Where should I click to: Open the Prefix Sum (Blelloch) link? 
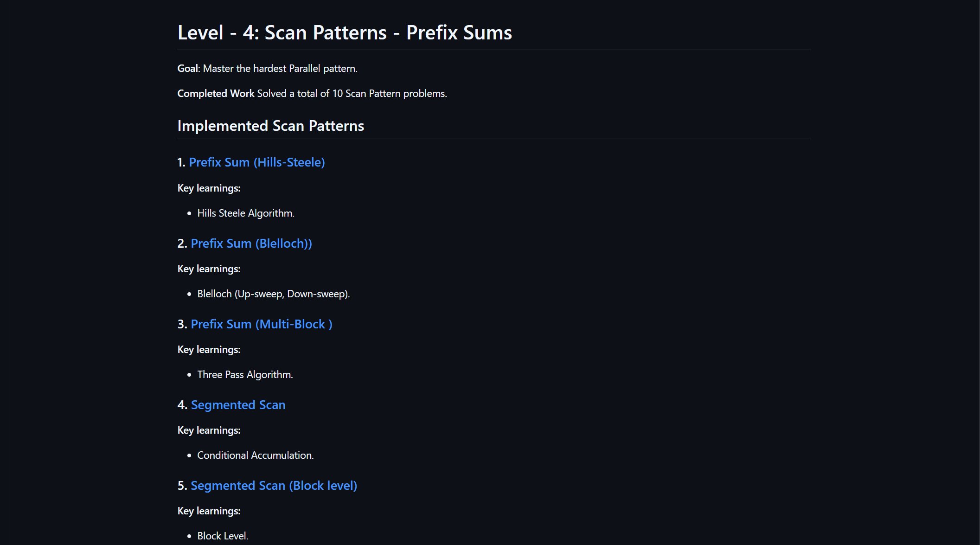251,244
